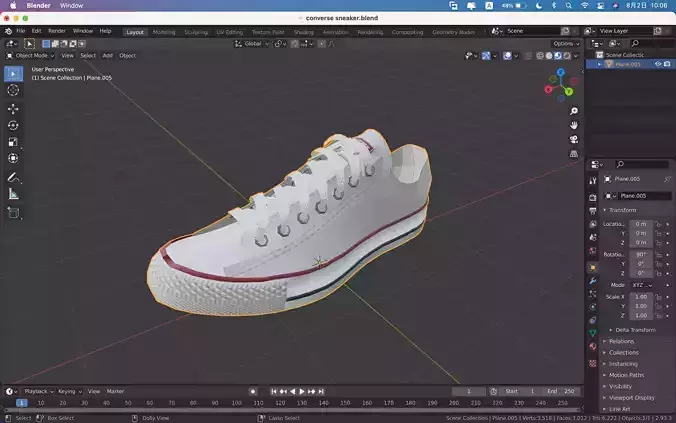Viewport: 676px width, 423px height.
Task: Open the Scene properties tab
Action: pos(593,238)
